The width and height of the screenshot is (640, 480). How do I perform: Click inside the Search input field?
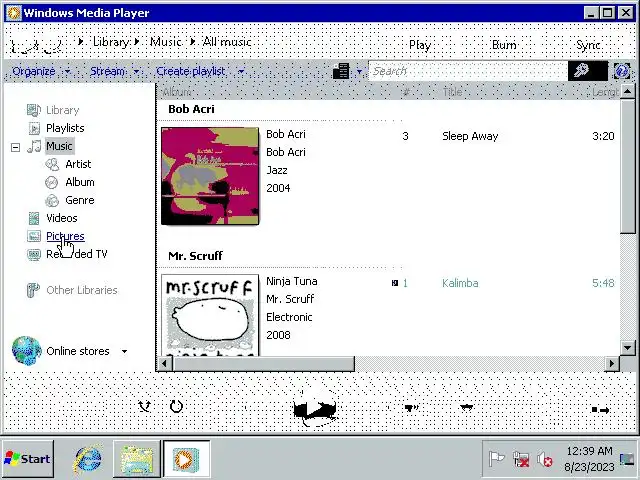468,71
